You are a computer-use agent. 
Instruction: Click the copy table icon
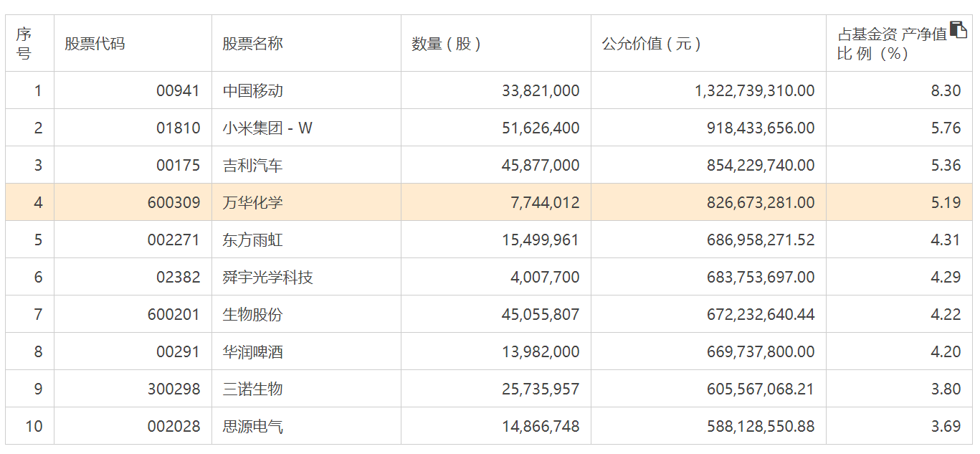click(958, 29)
